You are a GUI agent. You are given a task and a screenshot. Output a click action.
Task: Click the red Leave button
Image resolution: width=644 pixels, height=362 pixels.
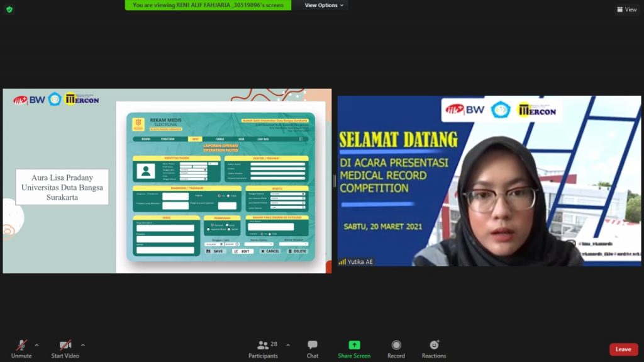(623, 349)
